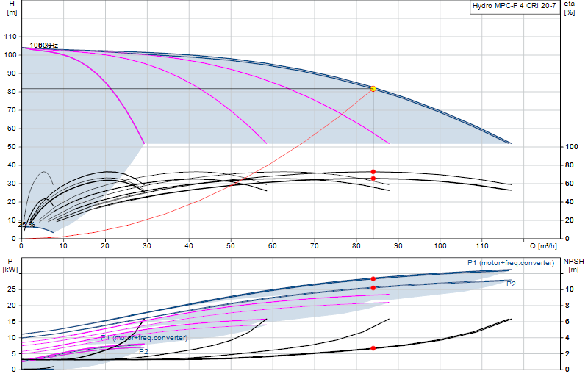
Task: Click the H [m] axis label
Action: pos(12,8)
